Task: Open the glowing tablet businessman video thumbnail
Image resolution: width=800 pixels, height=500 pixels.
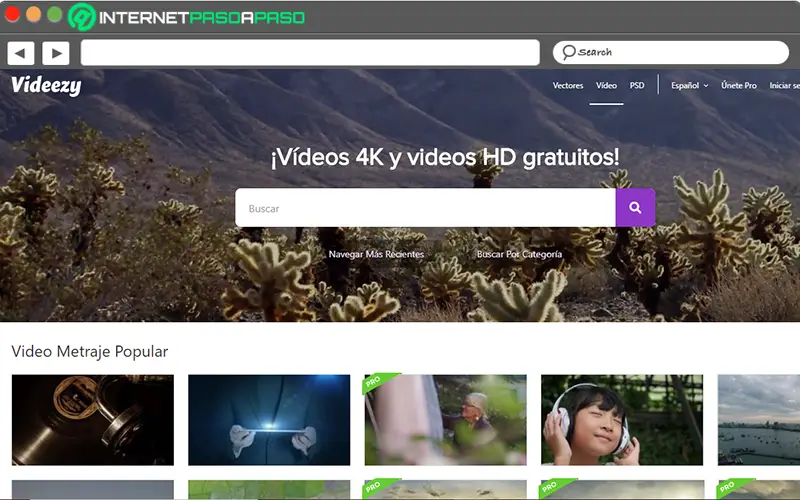Action: 269,420
